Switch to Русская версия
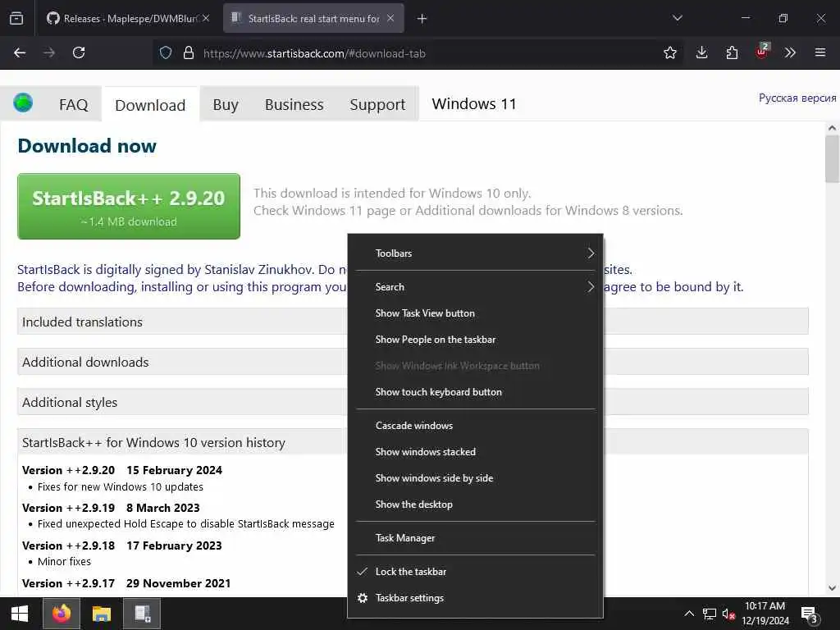The height and width of the screenshot is (630, 840). point(797,98)
